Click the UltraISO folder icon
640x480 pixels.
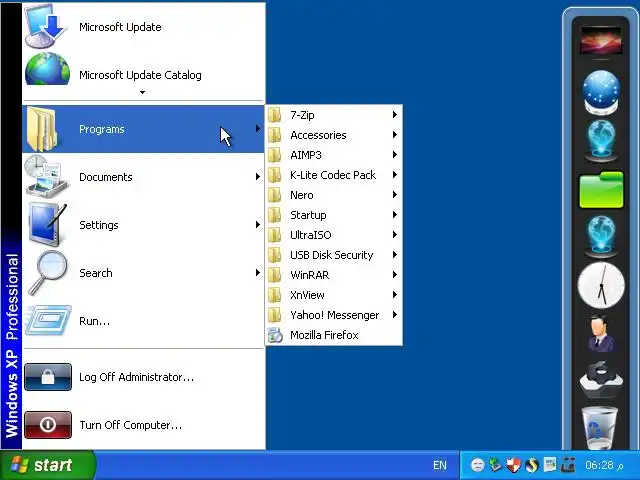pos(275,235)
